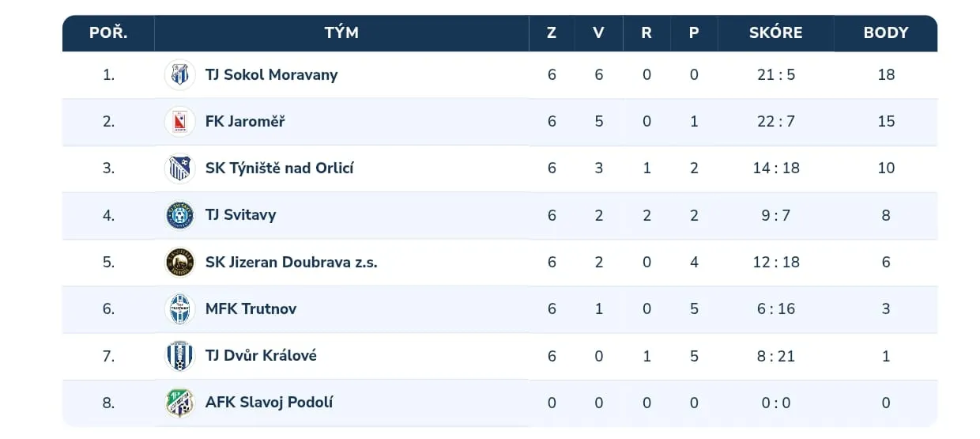This screenshot has height=439, width=980.
Task: Click the SK Týniště nad Orlicí logo
Action: click(179, 168)
